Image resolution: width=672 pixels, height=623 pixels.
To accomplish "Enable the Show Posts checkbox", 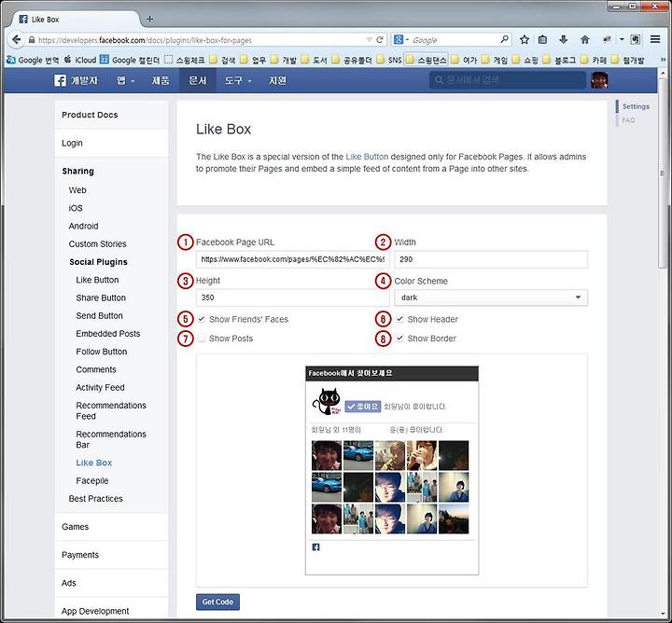I will pos(202,339).
